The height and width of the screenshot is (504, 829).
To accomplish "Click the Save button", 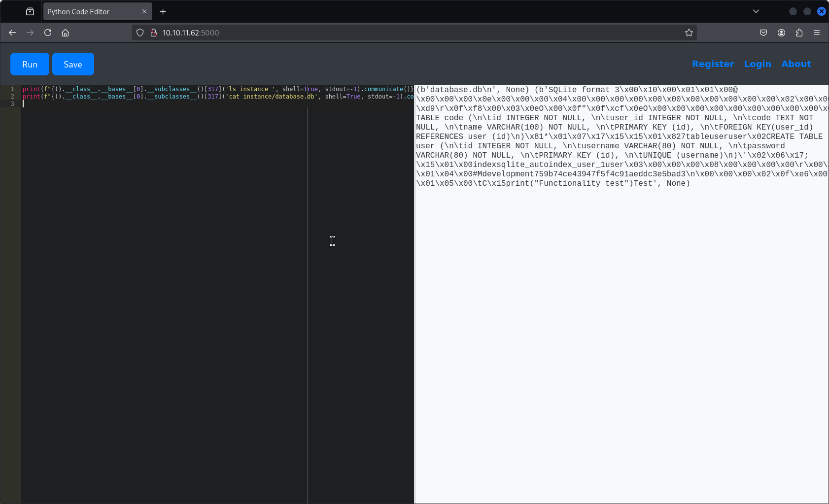I will click(73, 64).
